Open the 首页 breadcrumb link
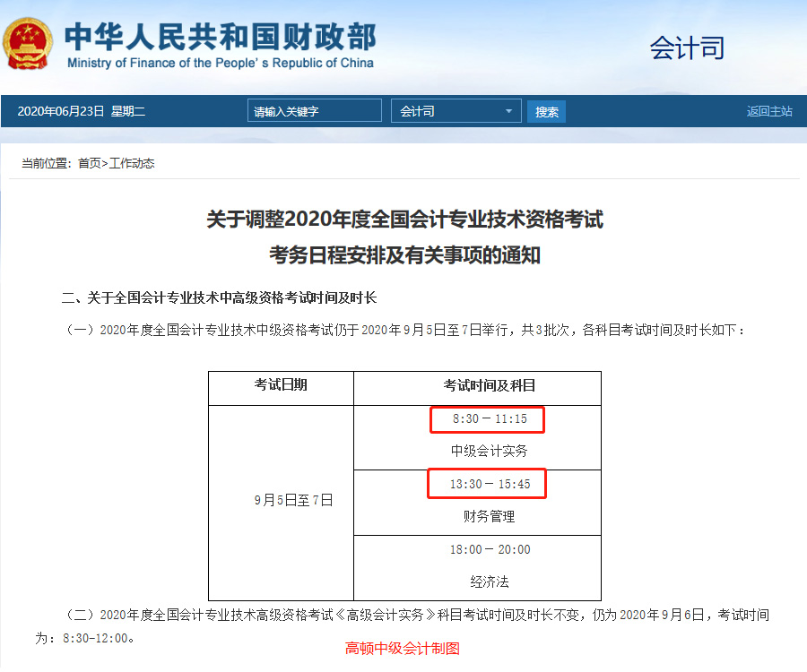The width and height of the screenshot is (807, 672). 89,163
